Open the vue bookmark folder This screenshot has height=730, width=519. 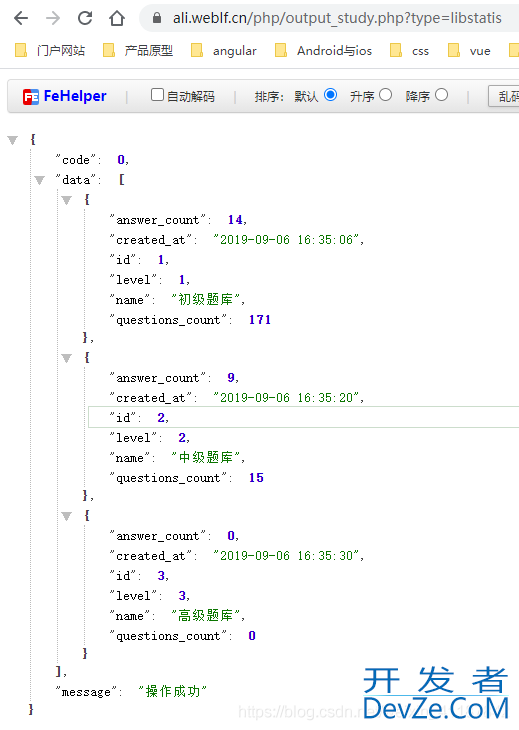point(469,50)
